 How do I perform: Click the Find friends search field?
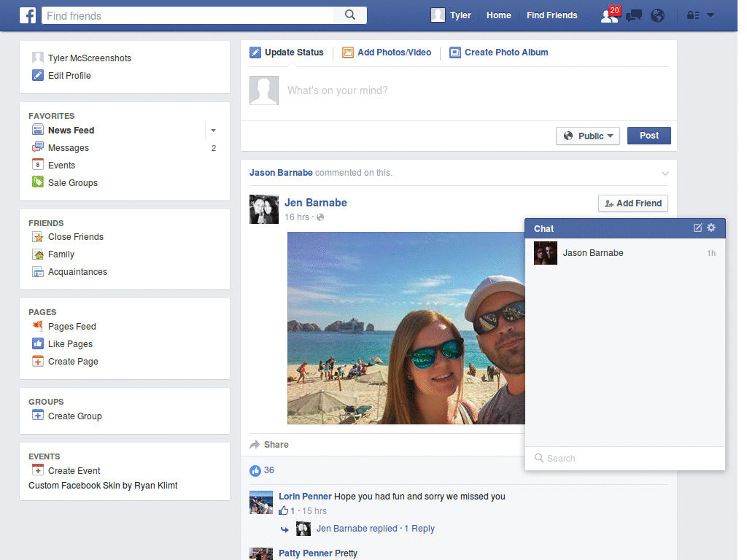pos(188,15)
